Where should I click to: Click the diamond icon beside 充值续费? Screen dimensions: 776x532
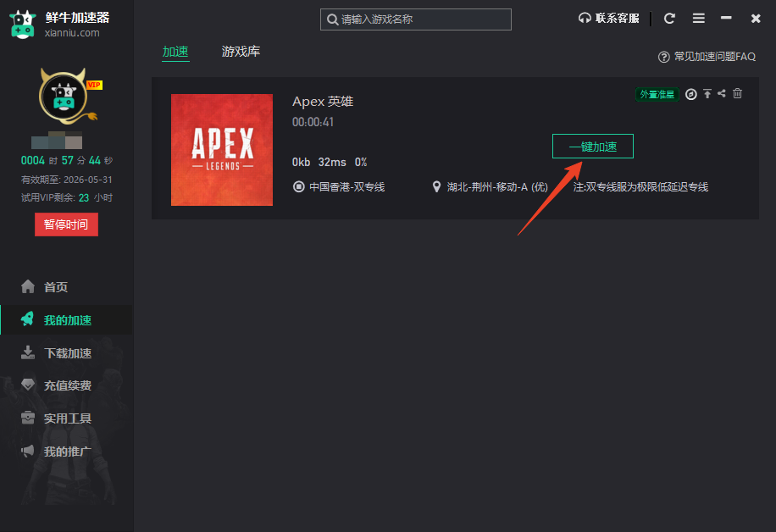(x=28, y=385)
